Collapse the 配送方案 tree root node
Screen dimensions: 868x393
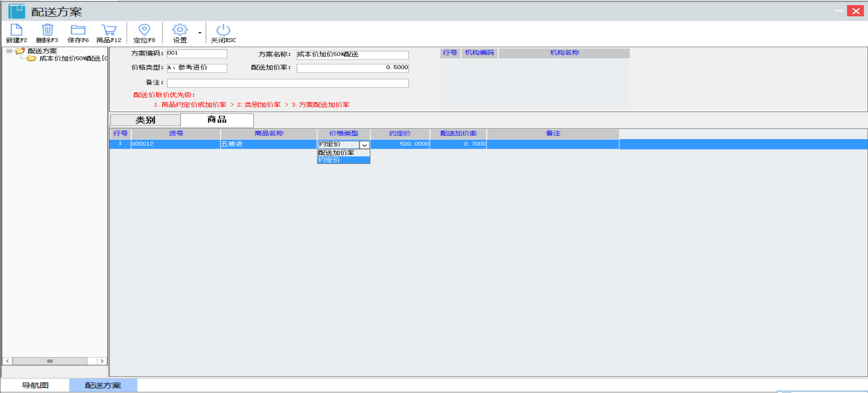click(x=9, y=51)
